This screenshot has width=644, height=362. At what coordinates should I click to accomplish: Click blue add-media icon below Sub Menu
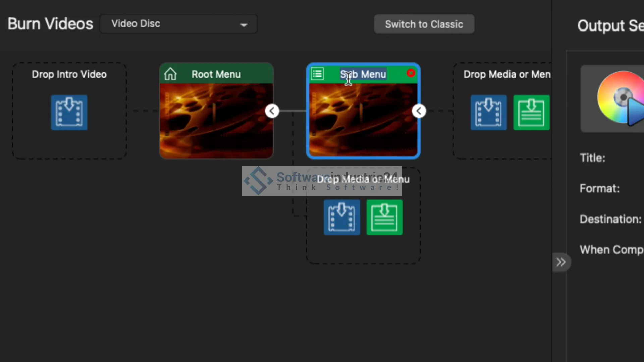(341, 217)
